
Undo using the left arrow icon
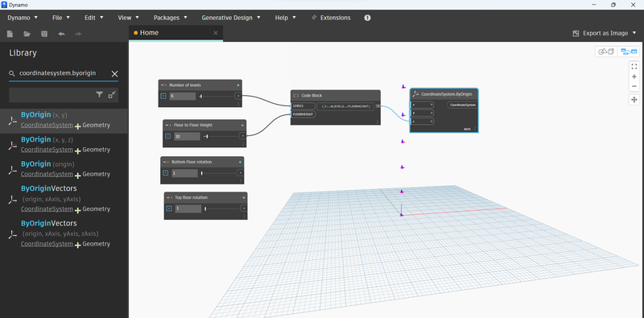tap(62, 34)
